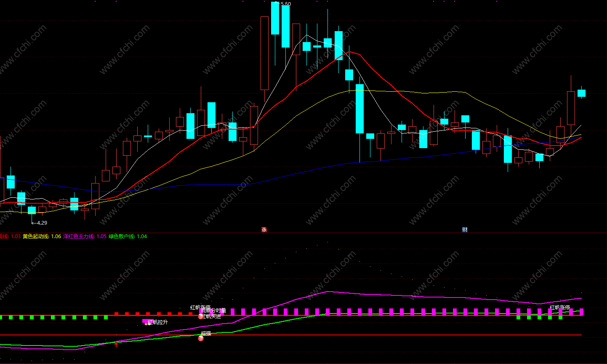Select the 洋红色主力线: 1.05 indicator label
607x364 pixels.
click(x=85, y=236)
